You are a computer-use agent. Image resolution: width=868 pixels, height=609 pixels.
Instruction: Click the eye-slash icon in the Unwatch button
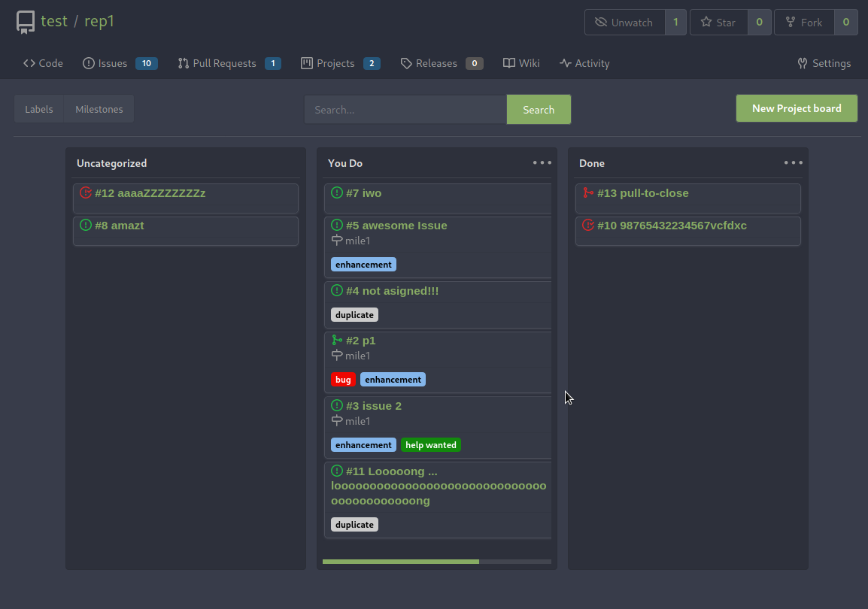pyautogui.click(x=601, y=22)
